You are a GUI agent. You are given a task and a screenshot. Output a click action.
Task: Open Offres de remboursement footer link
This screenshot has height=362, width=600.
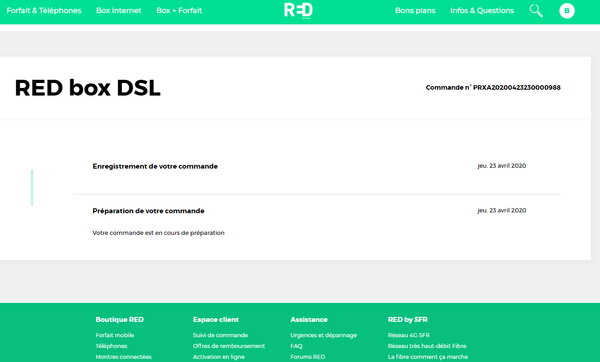click(x=229, y=346)
